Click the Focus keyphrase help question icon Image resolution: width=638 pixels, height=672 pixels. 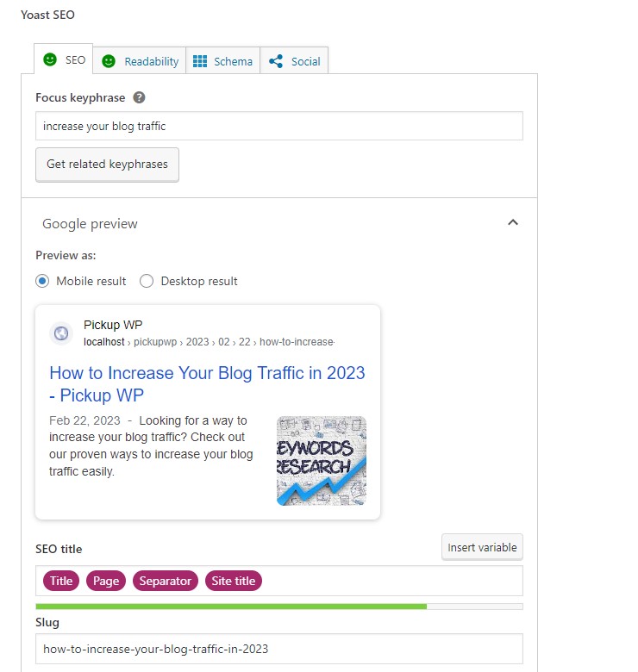pos(140,97)
